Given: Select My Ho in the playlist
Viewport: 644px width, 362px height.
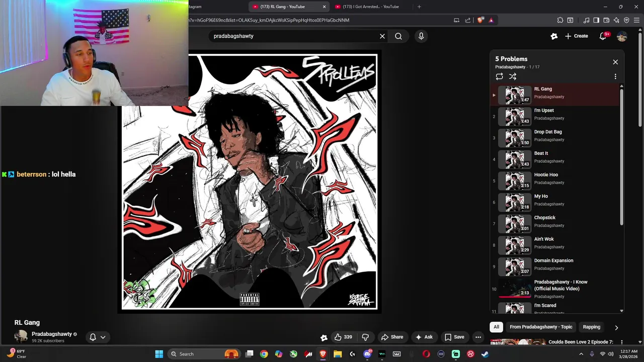Looking at the screenshot, I should tap(555, 202).
